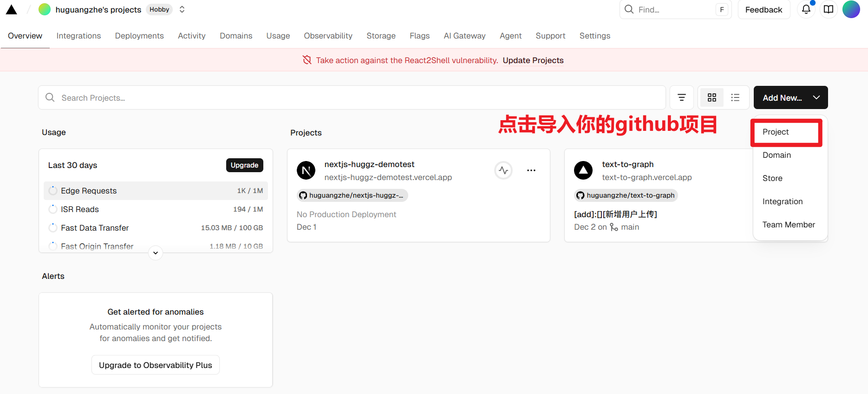Open the Settings tab
868x394 pixels.
tap(595, 36)
